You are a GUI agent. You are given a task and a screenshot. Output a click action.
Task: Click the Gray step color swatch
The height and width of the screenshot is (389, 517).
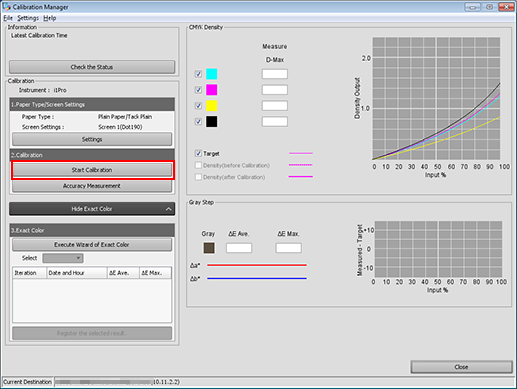pos(209,248)
